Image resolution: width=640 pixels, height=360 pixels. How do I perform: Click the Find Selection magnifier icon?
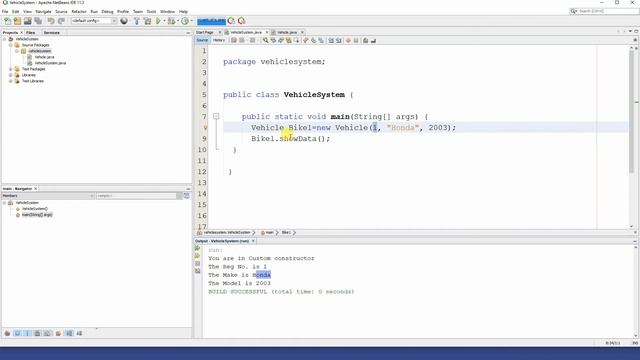pyautogui.click(x=265, y=40)
